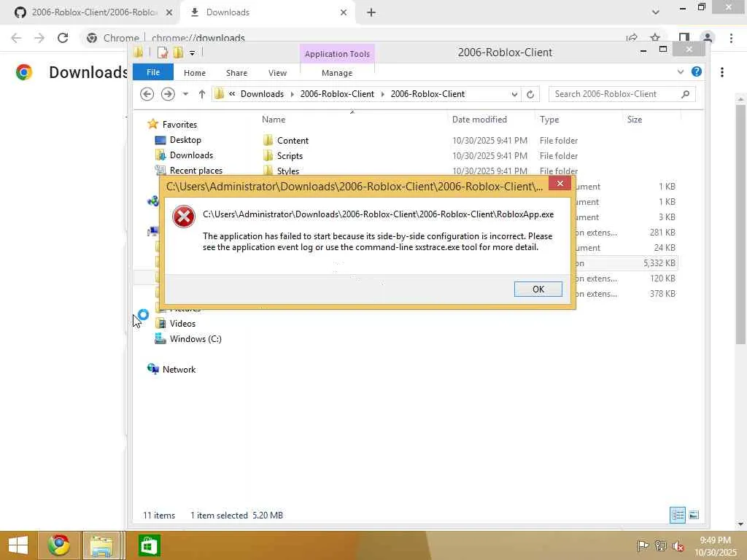
Task: Bookmark this page with star icon
Action: 655,38
